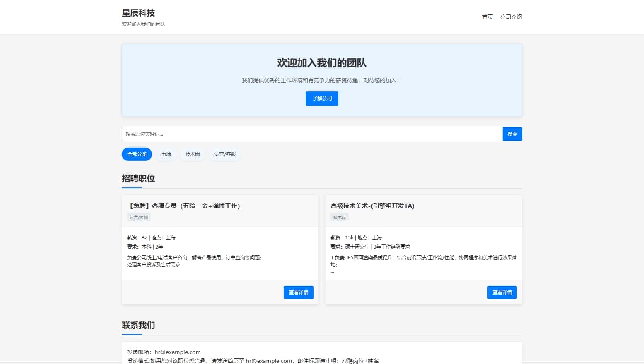Click the UE5画面渲染品质提升 description text

(424, 264)
